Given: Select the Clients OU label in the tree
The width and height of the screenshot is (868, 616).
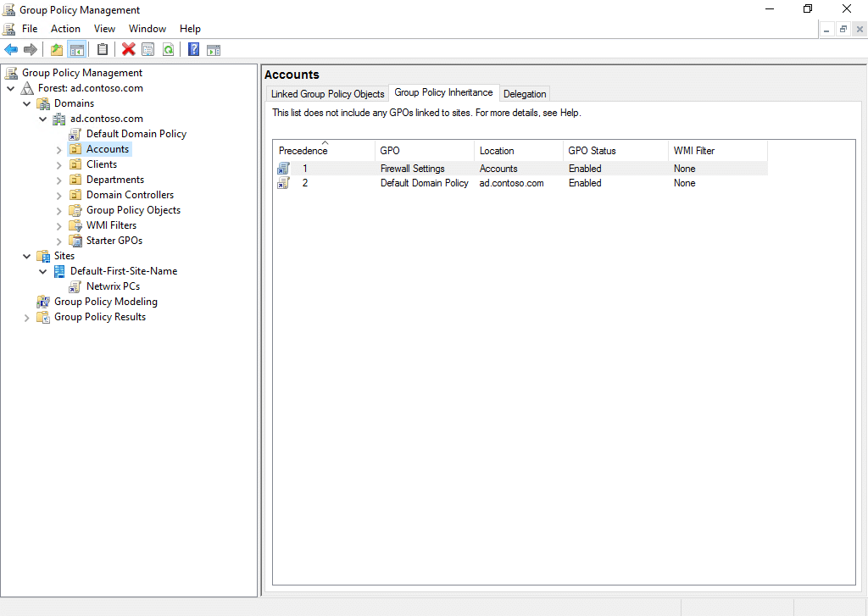Looking at the screenshot, I should pyautogui.click(x=102, y=164).
